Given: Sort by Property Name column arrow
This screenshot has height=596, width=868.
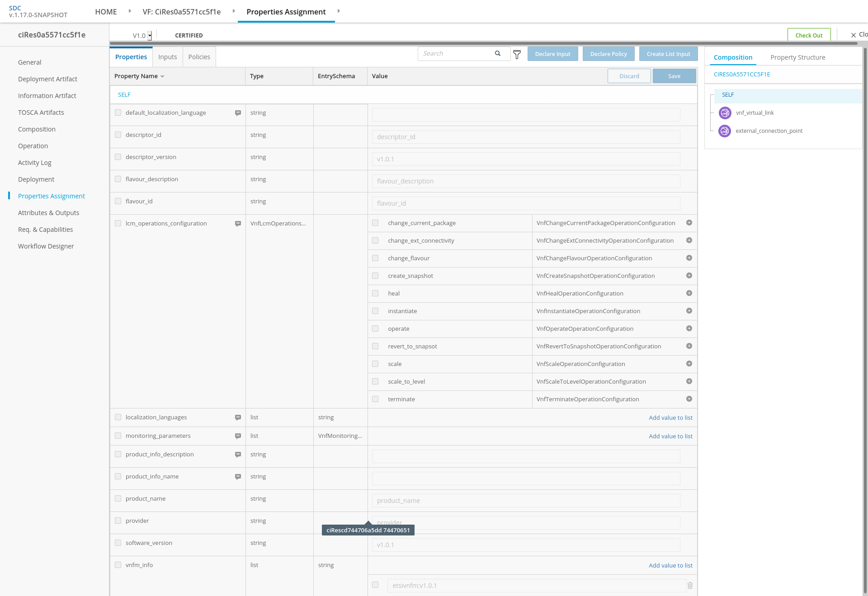Looking at the screenshot, I should (x=162, y=76).
